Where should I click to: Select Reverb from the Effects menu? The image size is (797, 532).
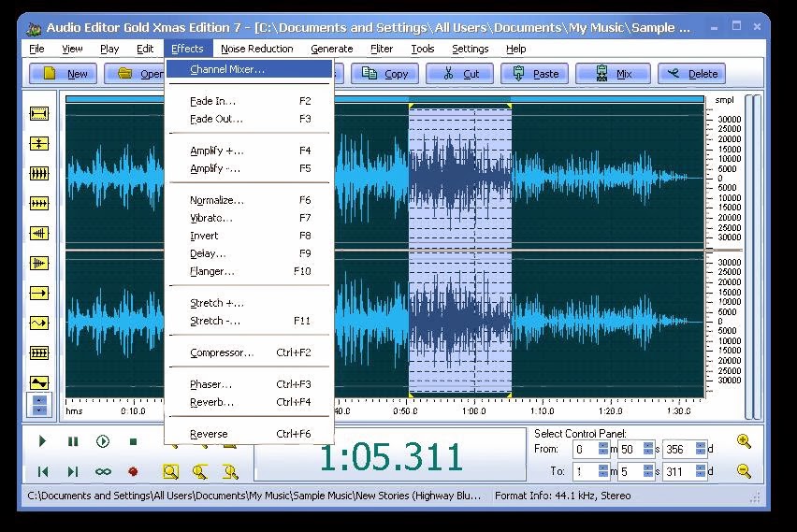250,402
